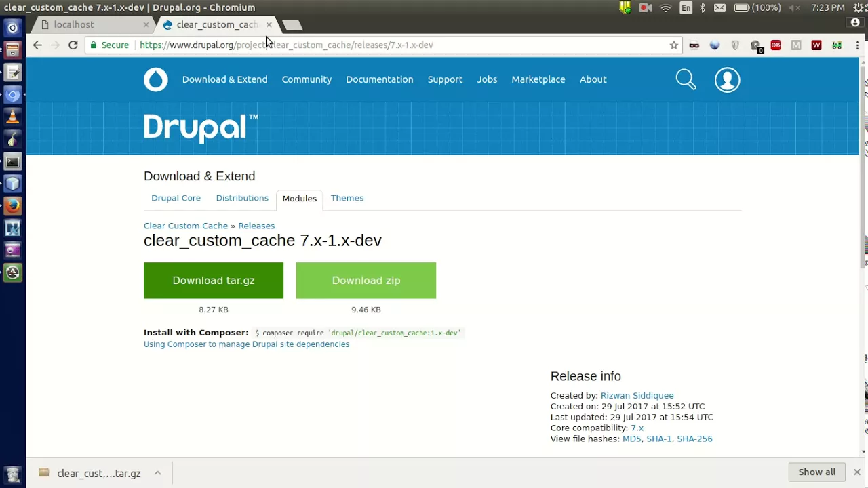Screen dimensions: 868x488
Task: Open the user account avatar icon
Action: (x=727, y=80)
